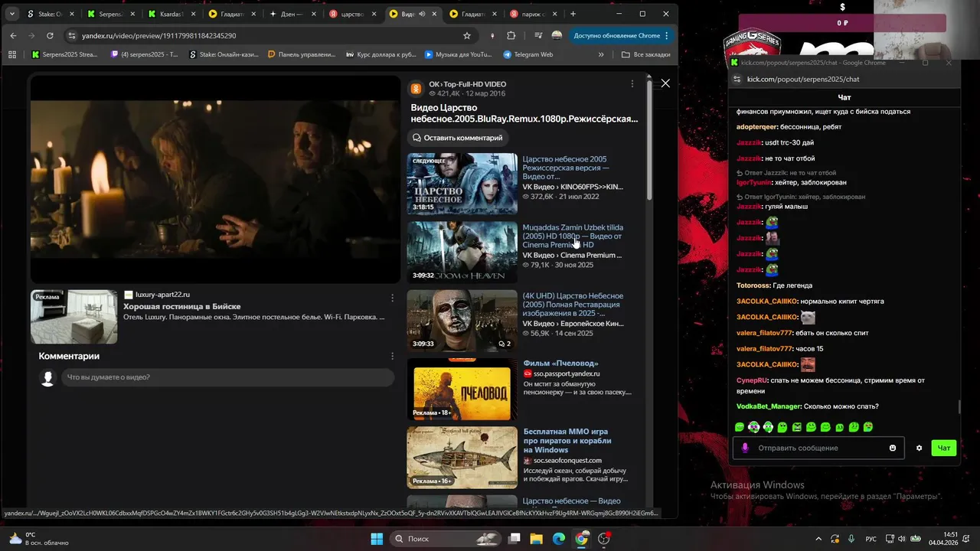980x551 pixels.
Task: Open Telegram Web bookmark
Action: tap(528, 54)
